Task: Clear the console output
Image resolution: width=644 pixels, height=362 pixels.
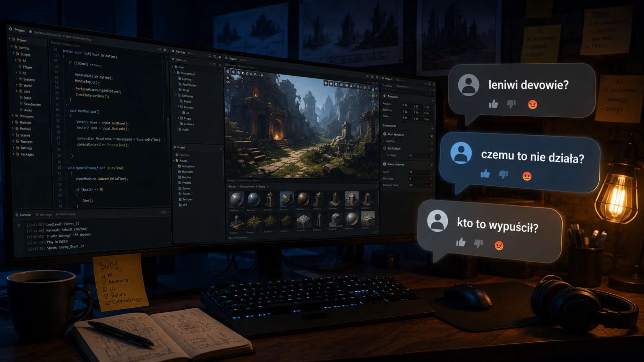Action: click(164, 212)
